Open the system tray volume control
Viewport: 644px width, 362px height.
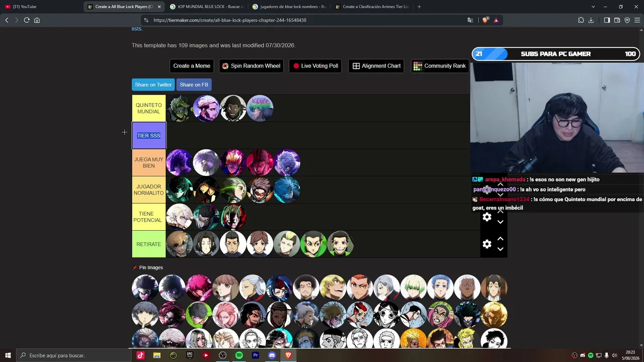click(x=614, y=355)
